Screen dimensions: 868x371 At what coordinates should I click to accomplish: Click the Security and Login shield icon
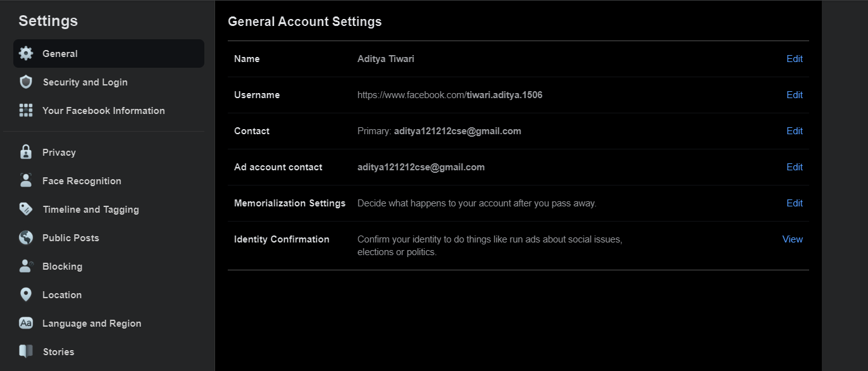click(26, 82)
